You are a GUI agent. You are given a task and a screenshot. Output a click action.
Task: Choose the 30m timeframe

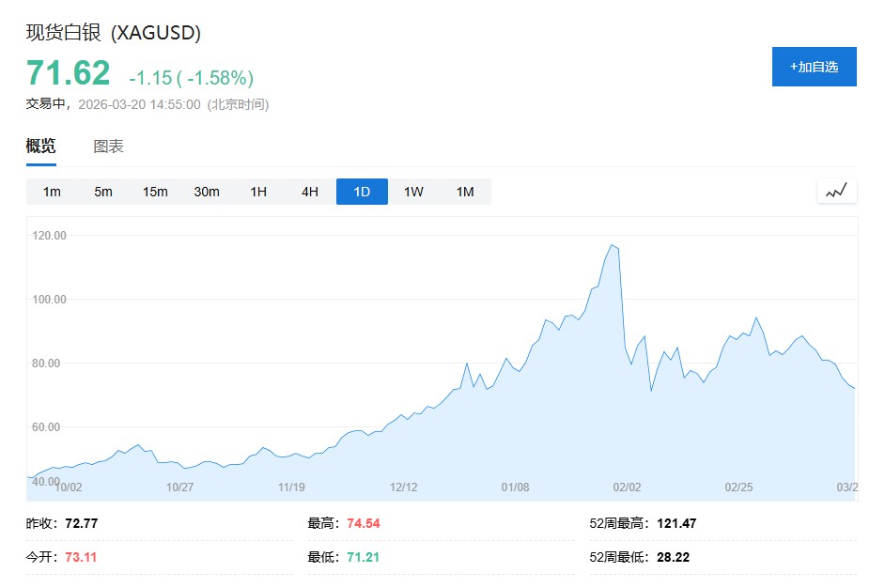point(207,192)
